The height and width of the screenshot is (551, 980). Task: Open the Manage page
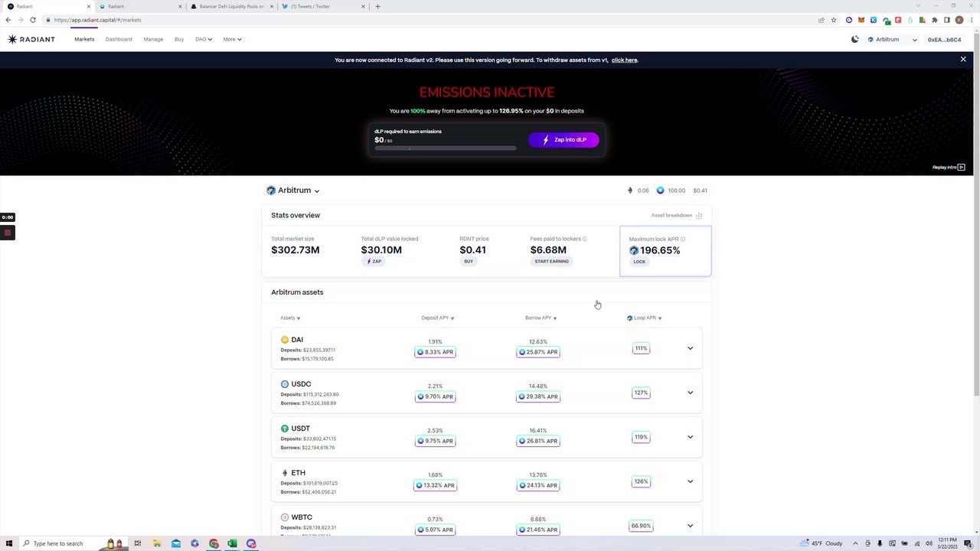pos(153,39)
